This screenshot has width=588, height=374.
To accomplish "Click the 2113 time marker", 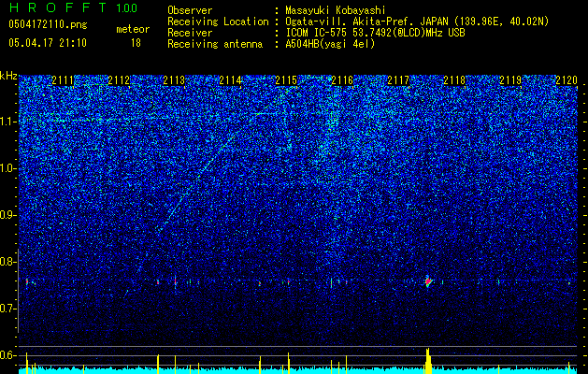I will click(175, 80).
